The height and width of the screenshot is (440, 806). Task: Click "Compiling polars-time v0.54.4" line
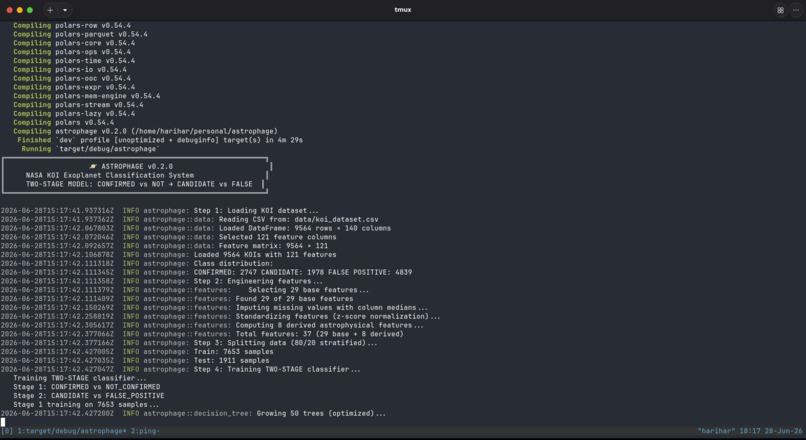74,61
